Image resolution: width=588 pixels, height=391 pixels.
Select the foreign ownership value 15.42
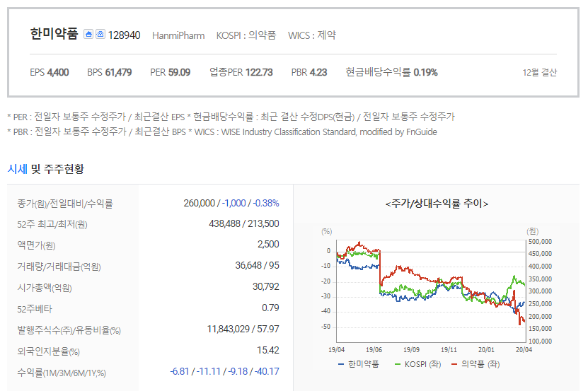pos(268,350)
